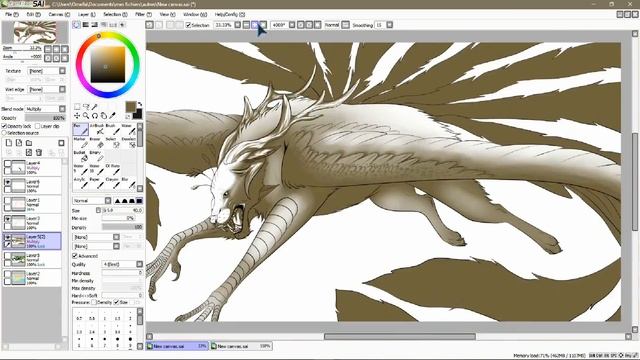Open the Layer menu
This screenshot has width=640, height=360.
[x=87, y=14]
